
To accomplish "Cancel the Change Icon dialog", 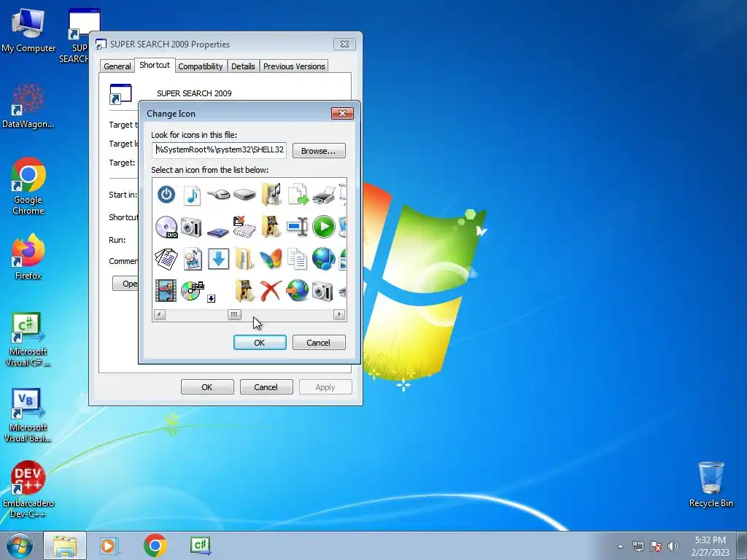I will click(319, 343).
